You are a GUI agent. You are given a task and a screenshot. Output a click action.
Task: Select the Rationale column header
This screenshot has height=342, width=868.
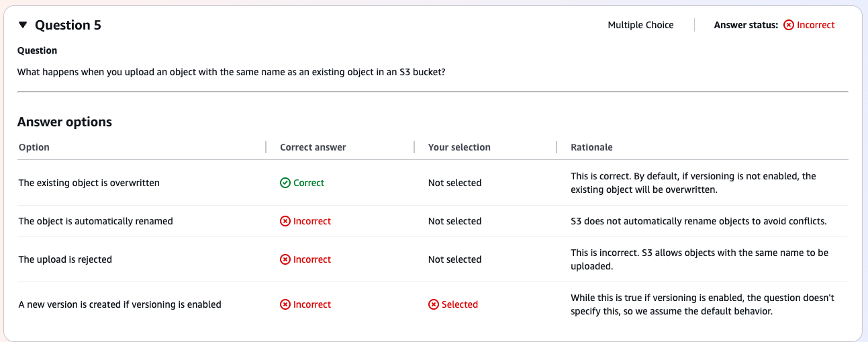[x=591, y=147]
